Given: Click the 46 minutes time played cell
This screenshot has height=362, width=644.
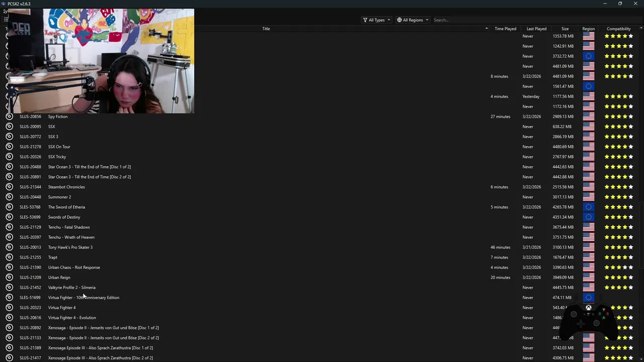Looking at the screenshot, I should (500, 247).
